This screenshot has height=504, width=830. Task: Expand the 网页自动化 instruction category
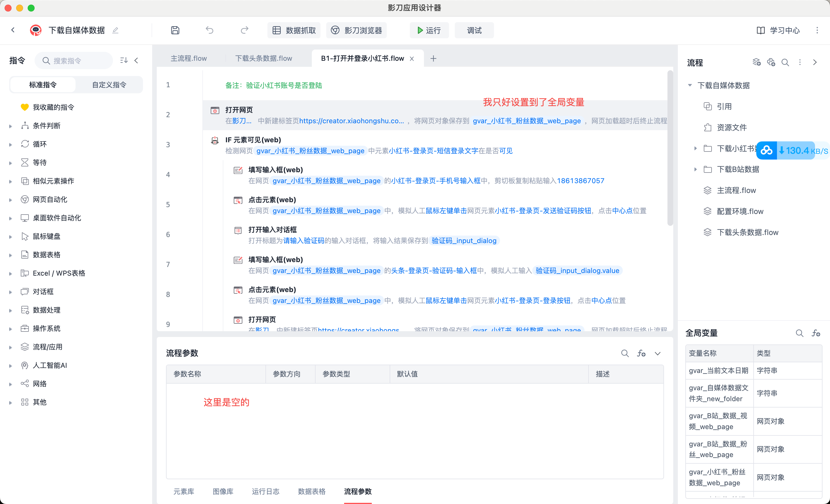pyautogui.click(x=10, y=200)
